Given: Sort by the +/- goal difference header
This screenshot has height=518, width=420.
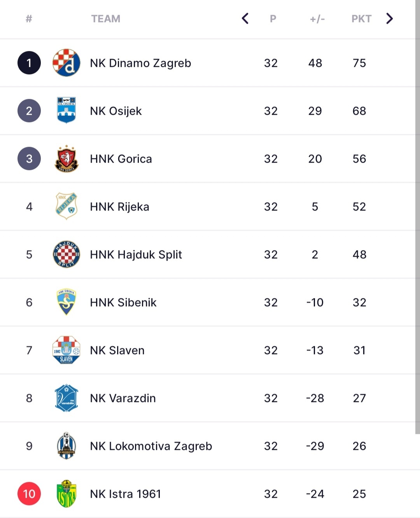Looking at the screenshot, I should (x=317, y=19).
